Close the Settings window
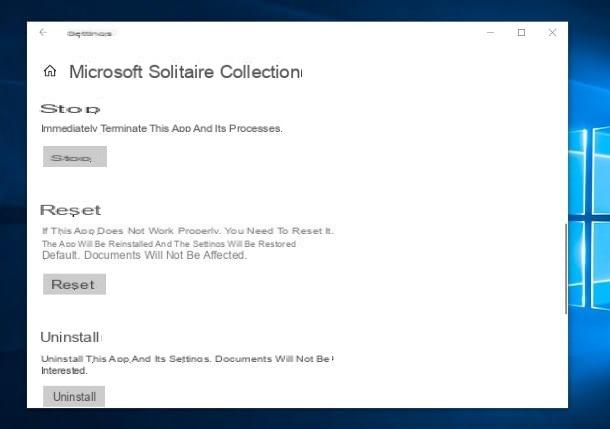 [552, 33]
